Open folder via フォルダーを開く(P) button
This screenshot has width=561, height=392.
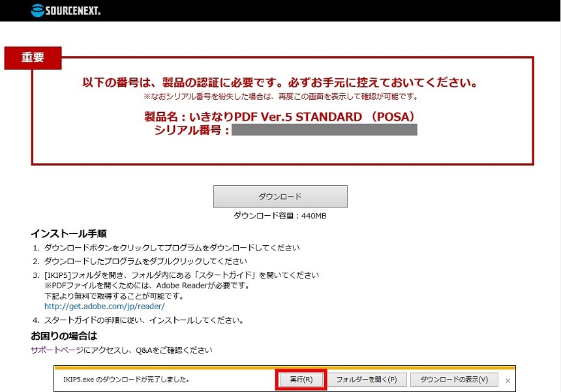(x=367, y=380)
